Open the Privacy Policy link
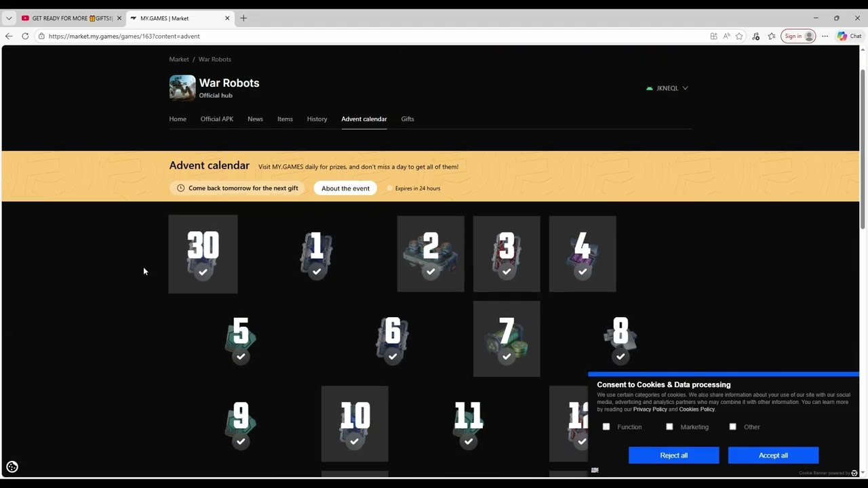Viewport: 868px width, 488px height. (650, 409)
